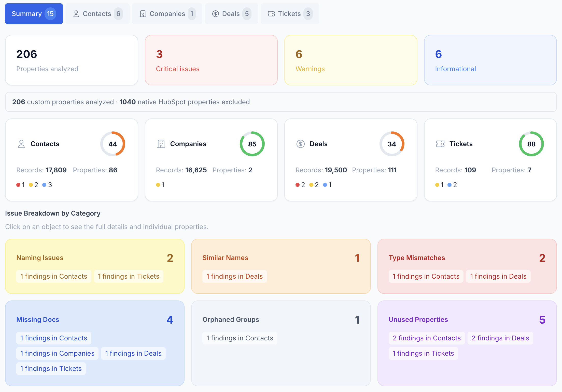Viewport: 562px width, 392px height.
Task: Click the Contacts card person icon
Action: 21,144
